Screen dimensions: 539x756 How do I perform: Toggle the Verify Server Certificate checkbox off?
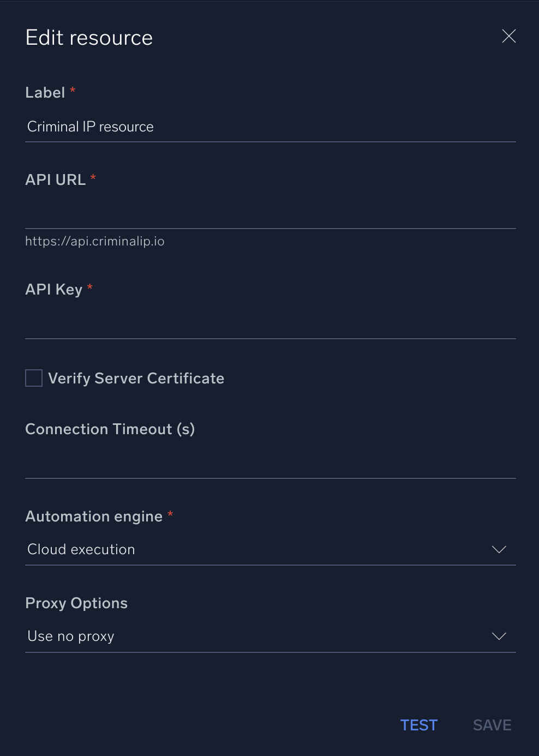[x=33, y=377]
